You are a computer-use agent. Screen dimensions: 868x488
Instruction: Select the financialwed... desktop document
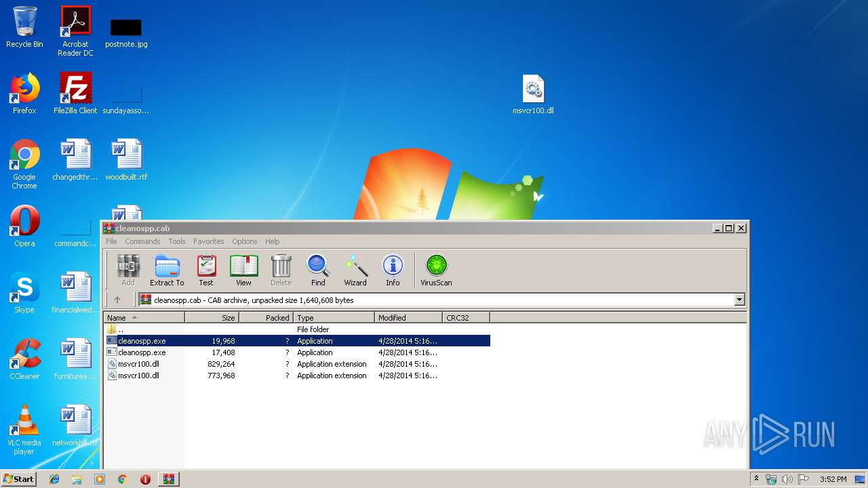pos(75,293)
